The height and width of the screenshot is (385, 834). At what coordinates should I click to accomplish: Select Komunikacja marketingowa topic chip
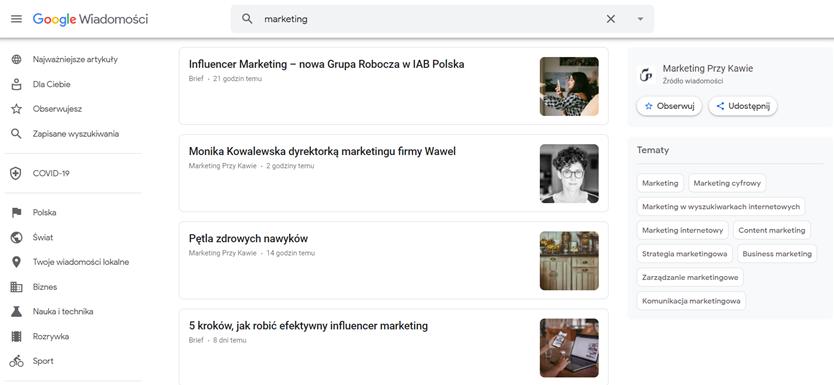coord(691,300)
